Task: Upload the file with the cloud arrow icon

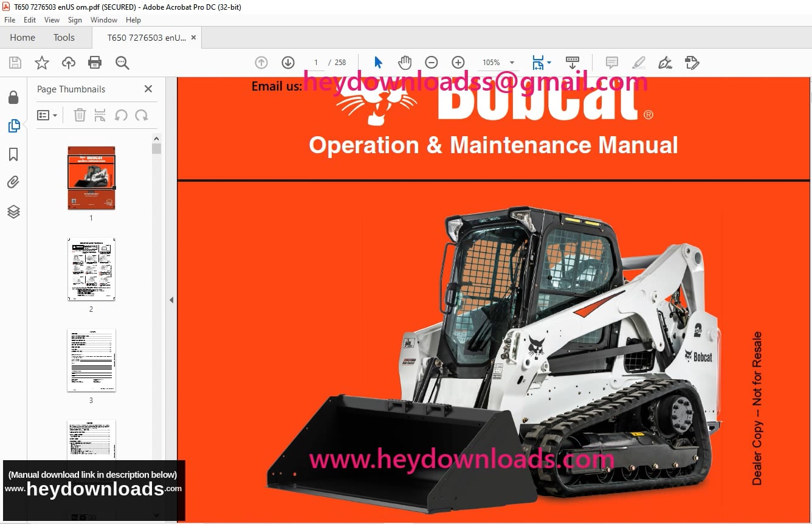Action: click(69, 63)
